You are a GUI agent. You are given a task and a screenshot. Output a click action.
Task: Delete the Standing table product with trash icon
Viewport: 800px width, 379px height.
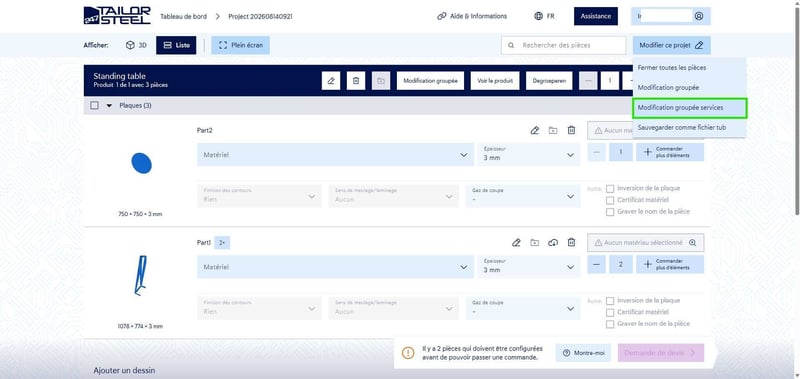point(356,81)
